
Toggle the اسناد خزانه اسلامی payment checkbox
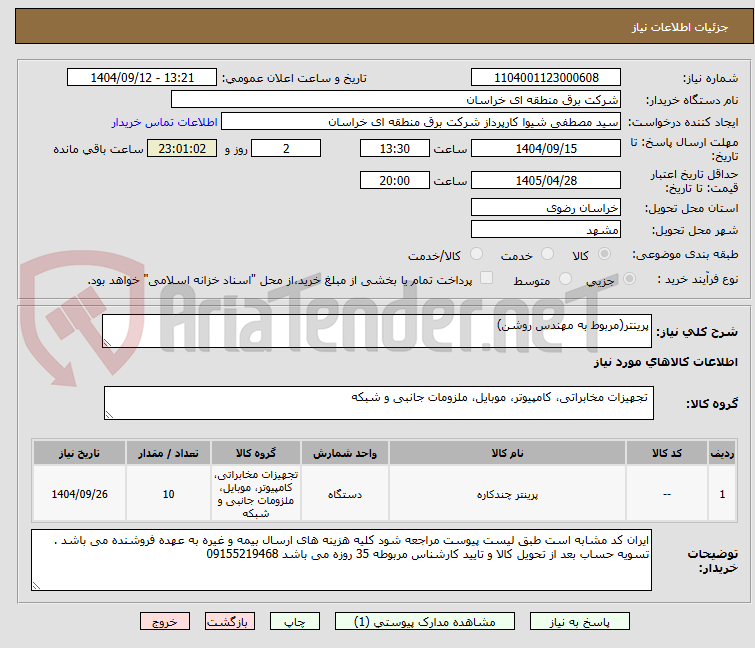pyautogui.click(x=487, y=278)
